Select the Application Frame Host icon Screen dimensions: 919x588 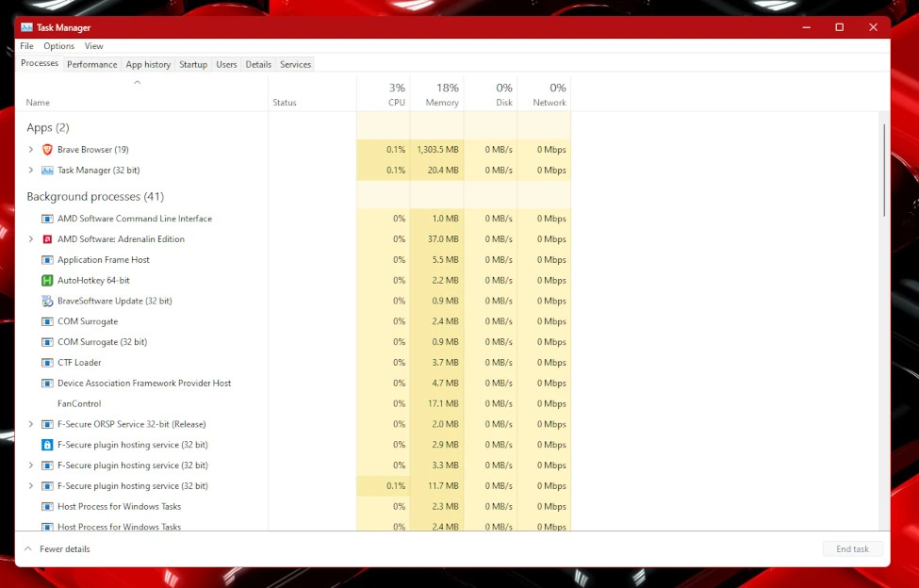[47, 259]
